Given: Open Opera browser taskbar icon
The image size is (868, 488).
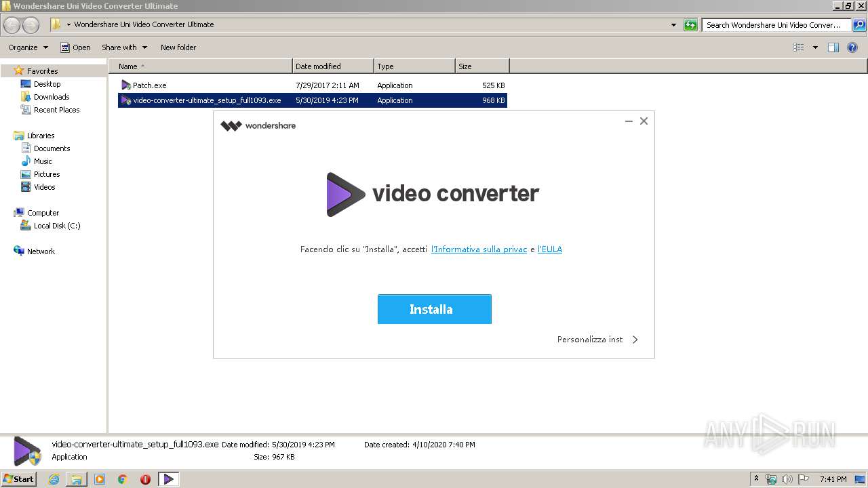Looking at the screenshot, I should [145, 479].
